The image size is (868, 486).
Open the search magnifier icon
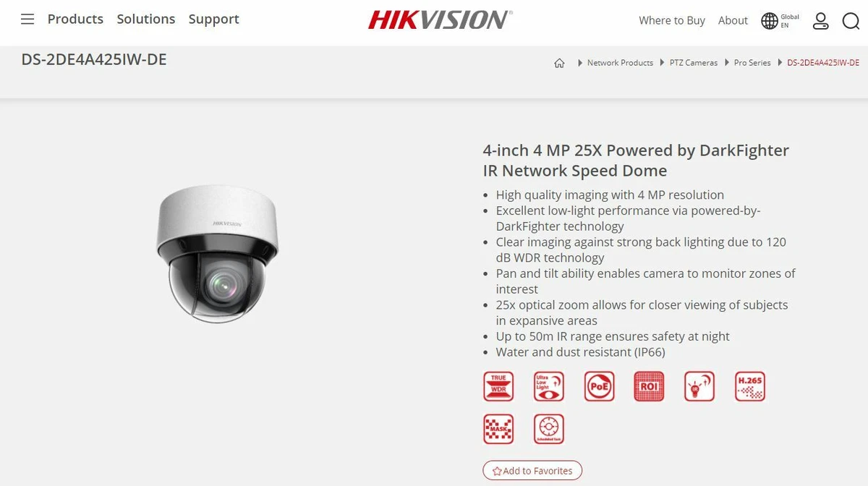pos(851,21)
